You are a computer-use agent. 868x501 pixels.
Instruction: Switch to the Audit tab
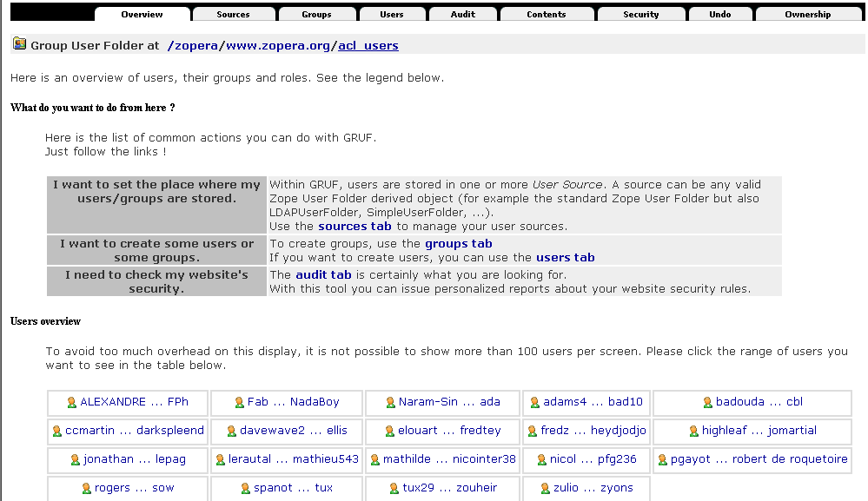click(463, 14)
